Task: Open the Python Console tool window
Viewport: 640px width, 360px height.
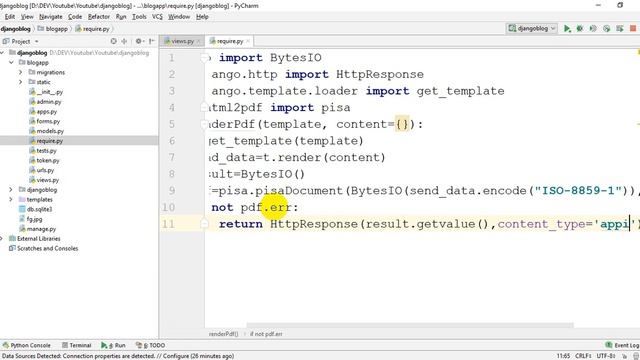Action: (27, 345)
